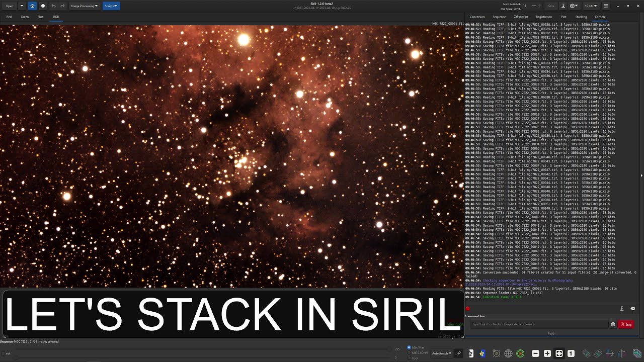
Task: Decrease thread count with minus button
Action: pos(534,6)
